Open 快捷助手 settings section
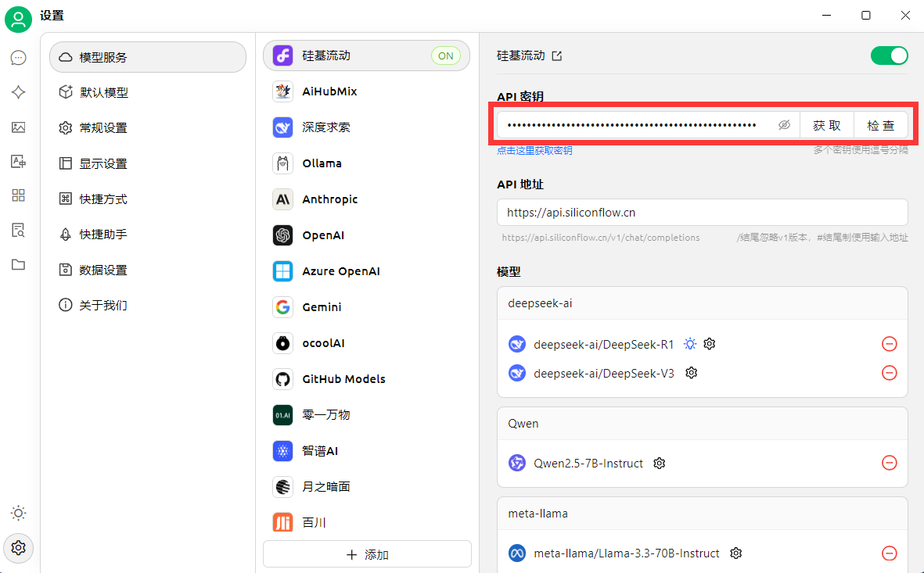This screenshot has width=924, height=573. pos(148,235)
